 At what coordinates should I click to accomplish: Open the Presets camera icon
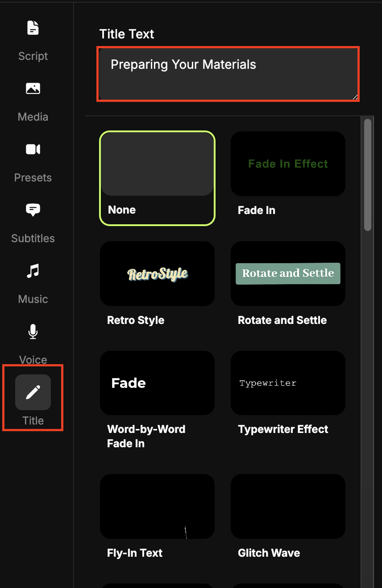(33, 149)
